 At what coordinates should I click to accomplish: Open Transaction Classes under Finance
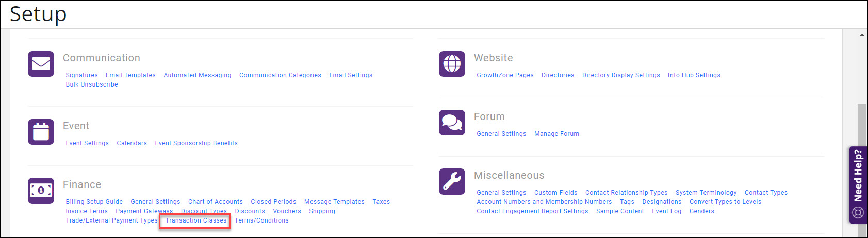[196, 220]
